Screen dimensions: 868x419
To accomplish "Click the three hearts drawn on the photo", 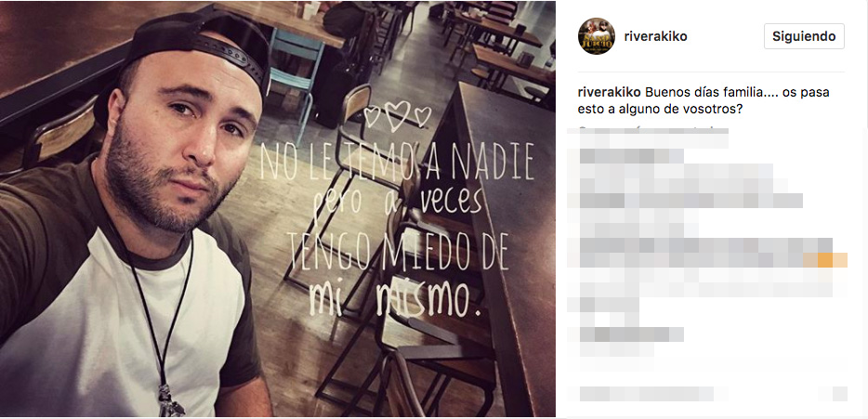I will (397, 115).
